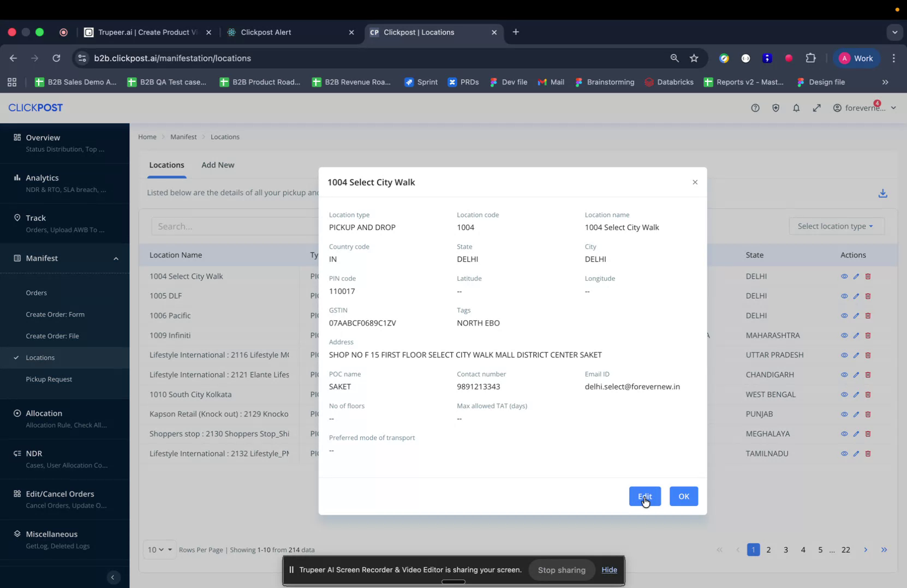Click the Edit button in the location dialog
Screen dimensions: 907x588
pos(645,496)
